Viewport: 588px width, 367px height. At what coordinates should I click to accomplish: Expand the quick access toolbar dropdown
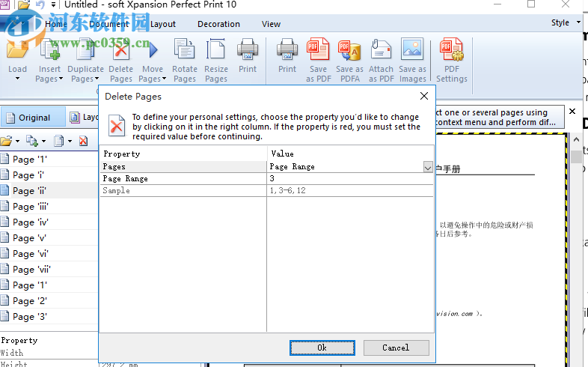(x=53, y=4)
